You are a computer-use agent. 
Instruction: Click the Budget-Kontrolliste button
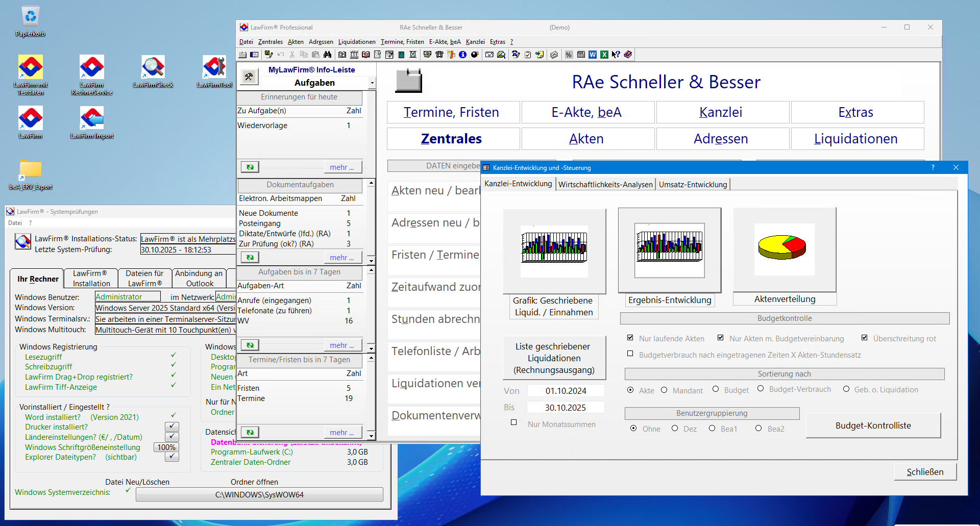coord(873,425)
